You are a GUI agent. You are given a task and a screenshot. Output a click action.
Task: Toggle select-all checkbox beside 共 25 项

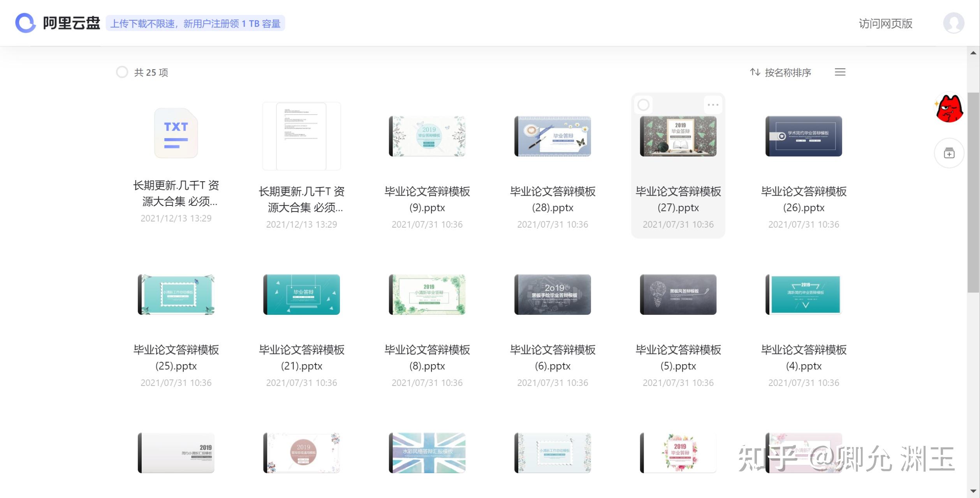click(122, 72)
